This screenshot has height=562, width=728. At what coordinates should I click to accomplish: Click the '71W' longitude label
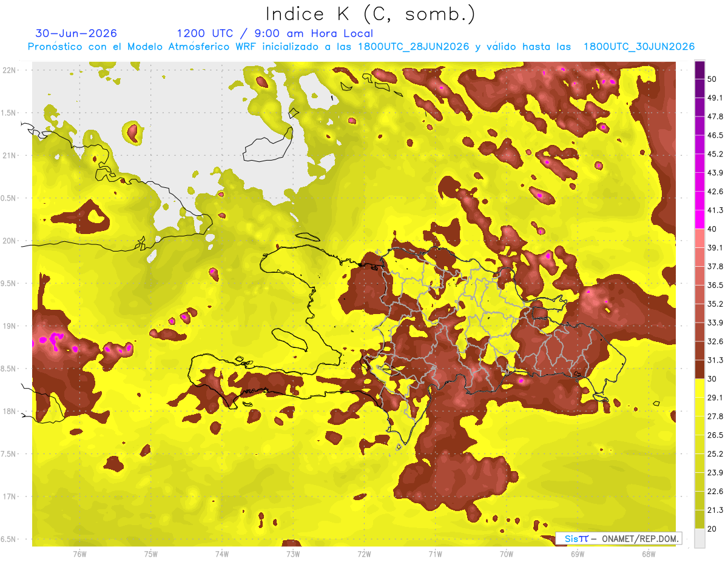tap(435, 554)
